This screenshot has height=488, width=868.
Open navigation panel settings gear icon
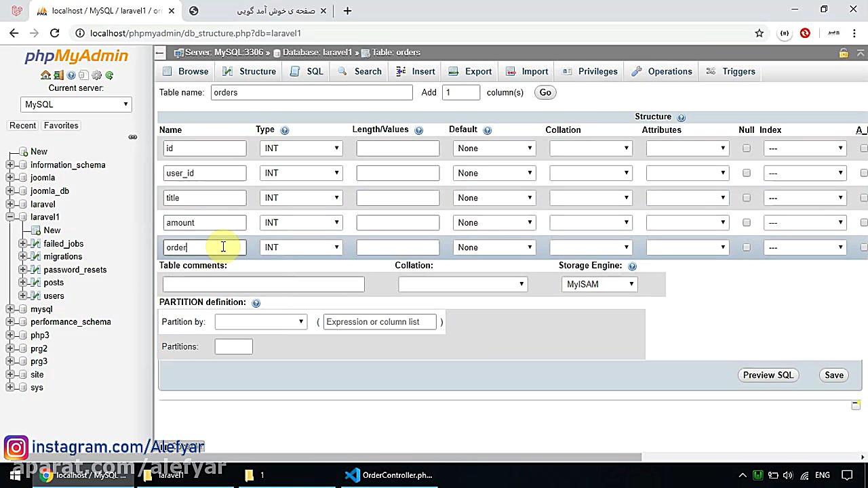(x=96, y=75)
